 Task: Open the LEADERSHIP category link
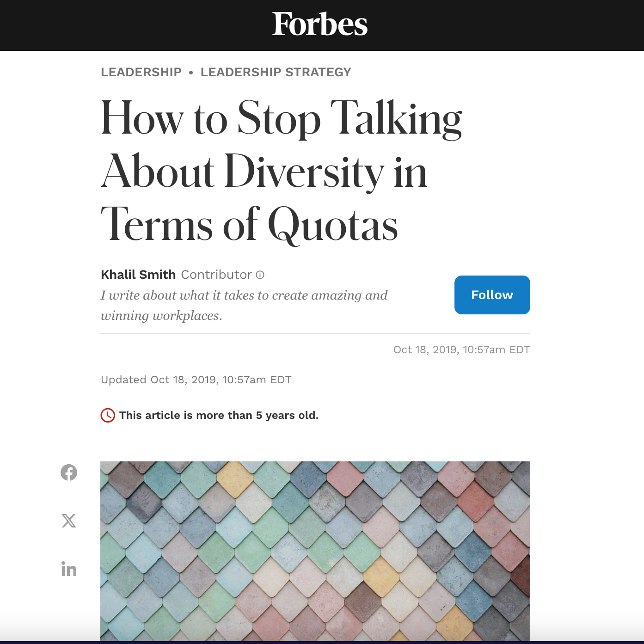[x=141, y=72]
